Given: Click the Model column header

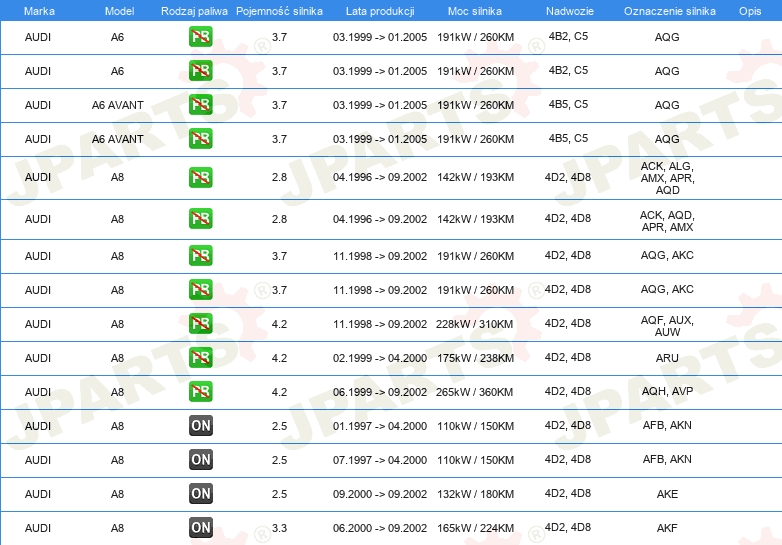Looking at the screenshot, I should (119, 11).
